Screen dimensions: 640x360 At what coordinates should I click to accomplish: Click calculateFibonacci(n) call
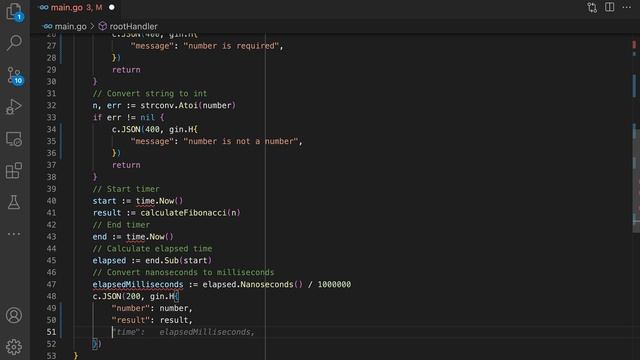[x=191, y=213]
